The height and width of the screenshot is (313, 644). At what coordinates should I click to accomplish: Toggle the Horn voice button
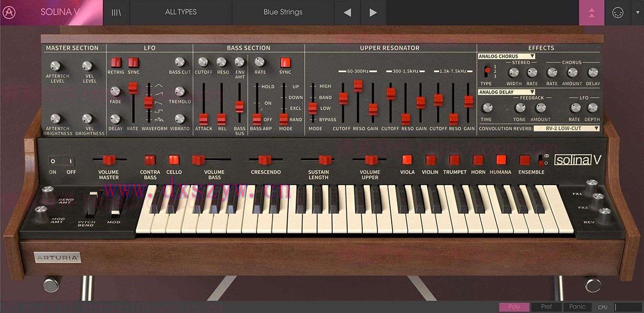pos(478,159)
